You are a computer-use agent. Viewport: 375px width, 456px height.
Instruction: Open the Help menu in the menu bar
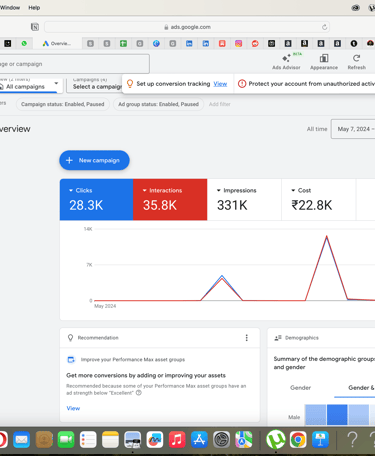(34, 7)
